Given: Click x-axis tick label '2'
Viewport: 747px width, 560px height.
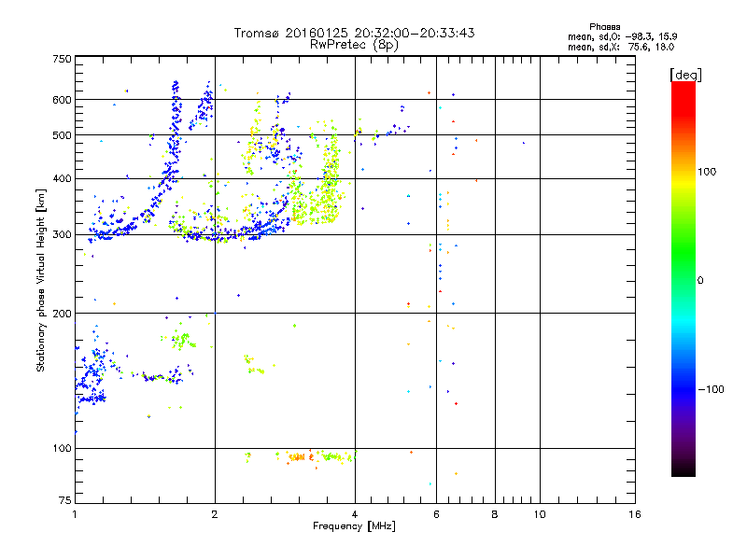Looking at the screenshot, I should pyautogui.click(x=215, y=514).
